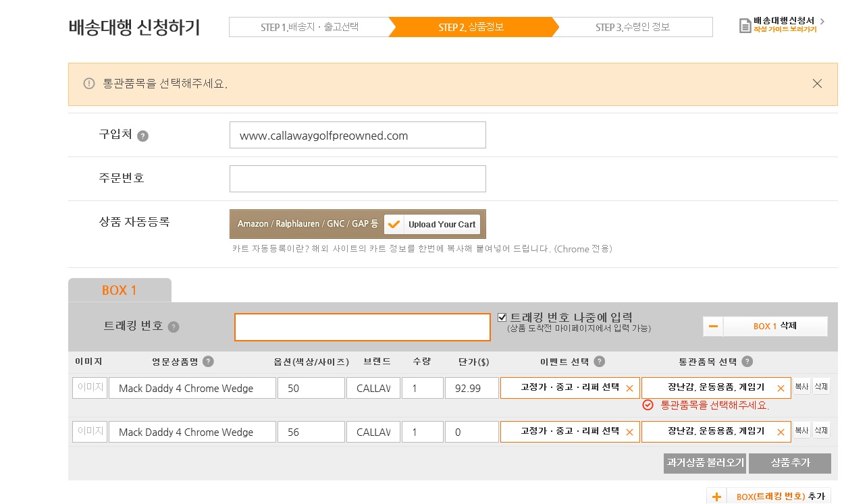Dismiss the 통관품목 warning banner
842x504 pixels.
pos(817,84)
